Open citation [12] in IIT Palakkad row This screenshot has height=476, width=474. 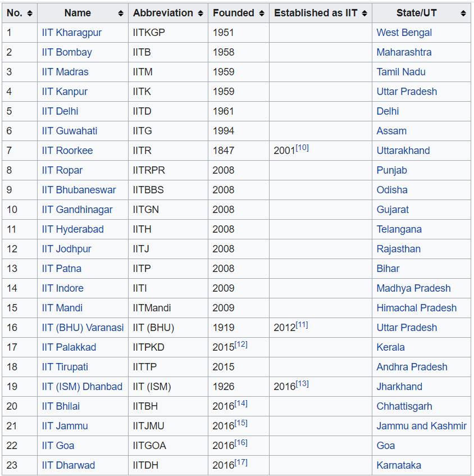click(x=241, y=344)
